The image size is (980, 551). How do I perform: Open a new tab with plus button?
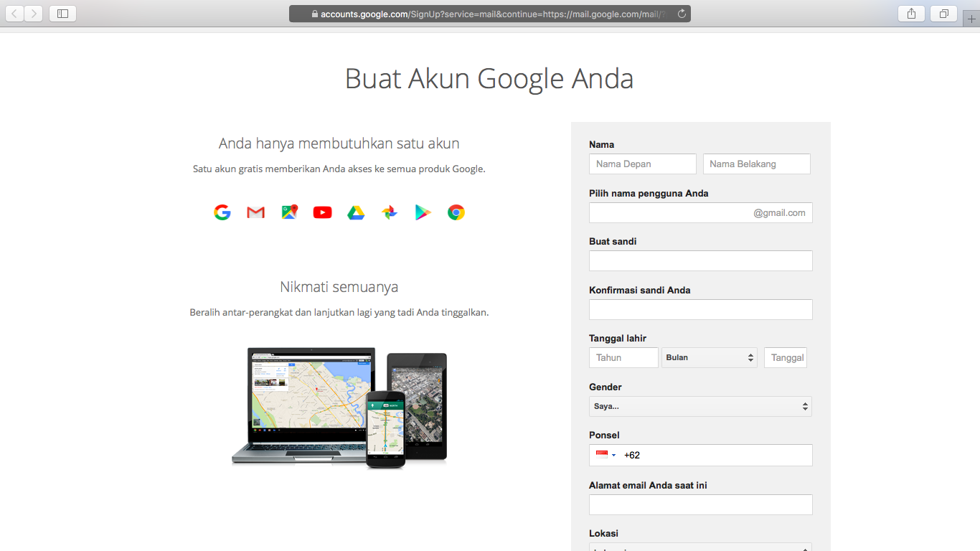(971, 19)
